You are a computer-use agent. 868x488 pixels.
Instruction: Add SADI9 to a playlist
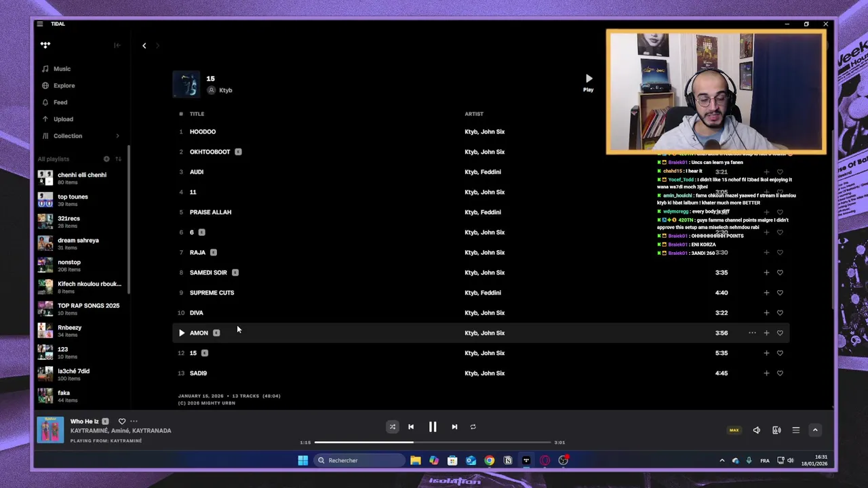[x=766, y=373]
